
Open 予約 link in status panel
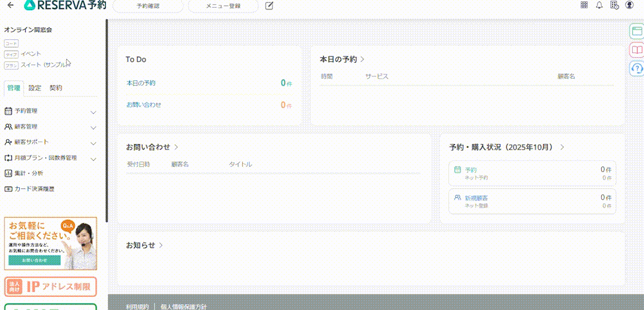(470, 169)
